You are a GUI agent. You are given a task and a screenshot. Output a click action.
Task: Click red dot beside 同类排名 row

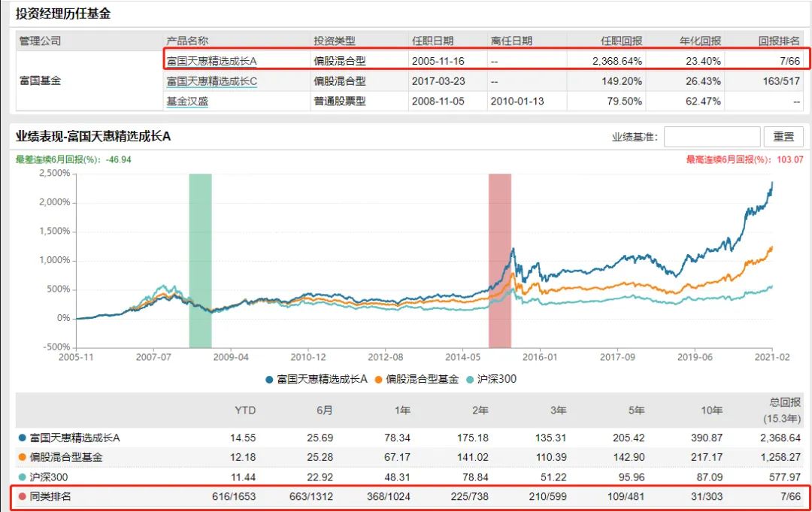click(x=22, y=497)
